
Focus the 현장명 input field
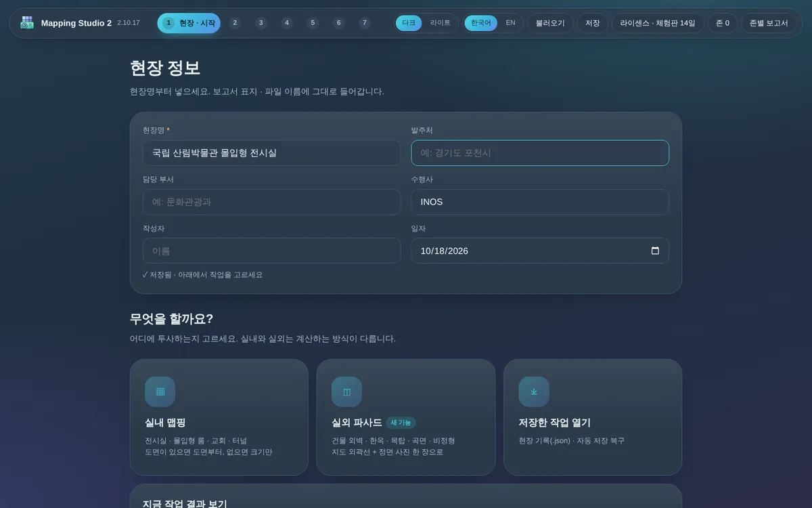271,153
